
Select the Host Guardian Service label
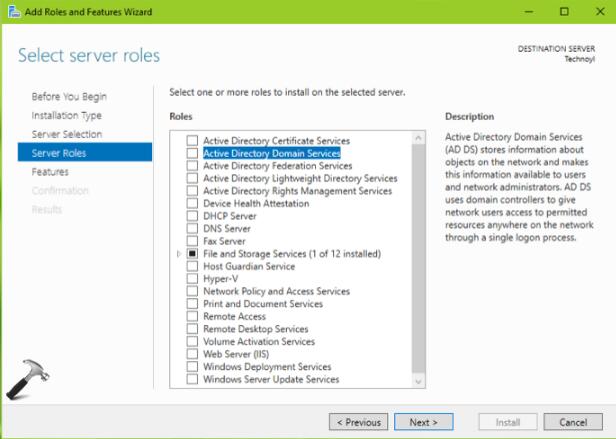point(249,266)
